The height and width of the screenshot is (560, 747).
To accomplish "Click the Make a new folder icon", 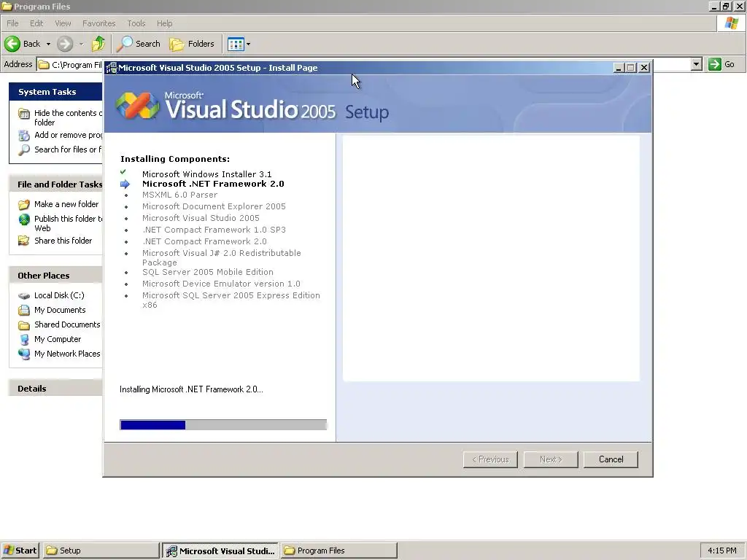I will click(24, 205).
